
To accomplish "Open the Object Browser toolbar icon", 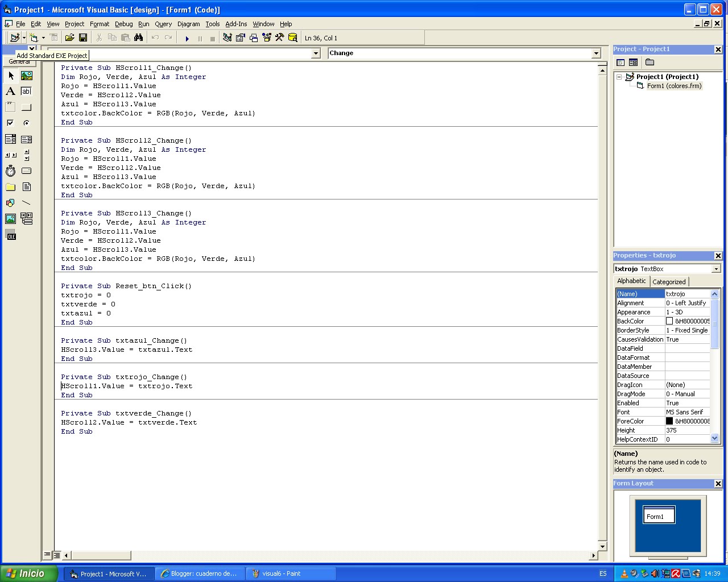I will pyautogui.click(x=266, y=37).
